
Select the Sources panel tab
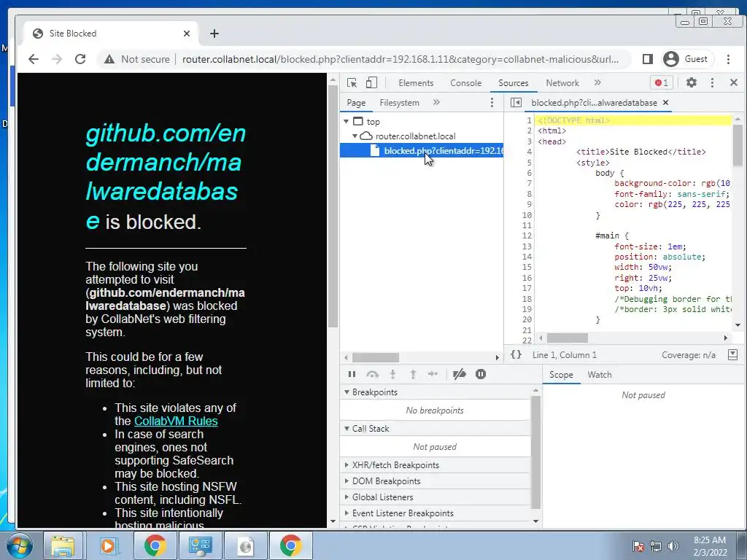point(513,83)
